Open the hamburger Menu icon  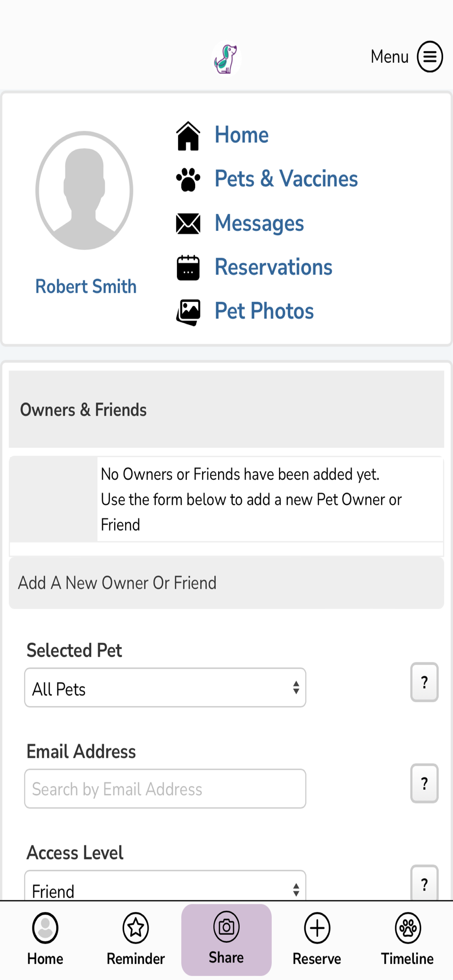[x=429, y=57]
